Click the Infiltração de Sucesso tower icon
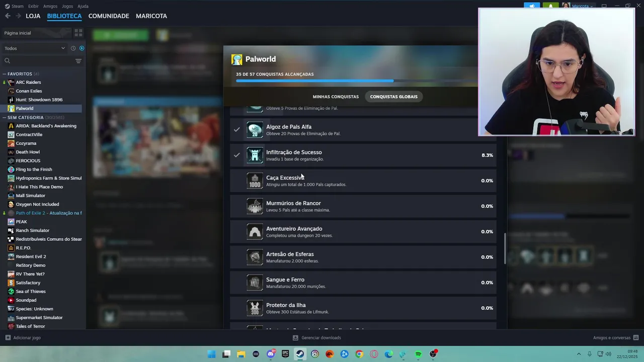 tap(255, 155)
